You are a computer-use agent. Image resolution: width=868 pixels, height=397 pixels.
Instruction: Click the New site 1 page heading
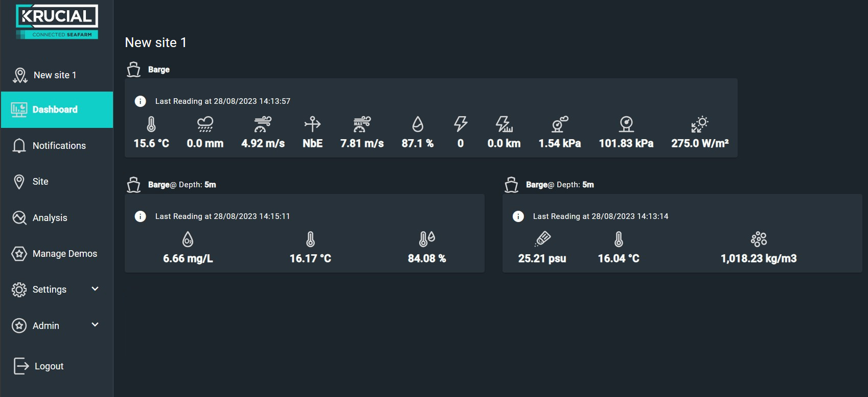156,42
